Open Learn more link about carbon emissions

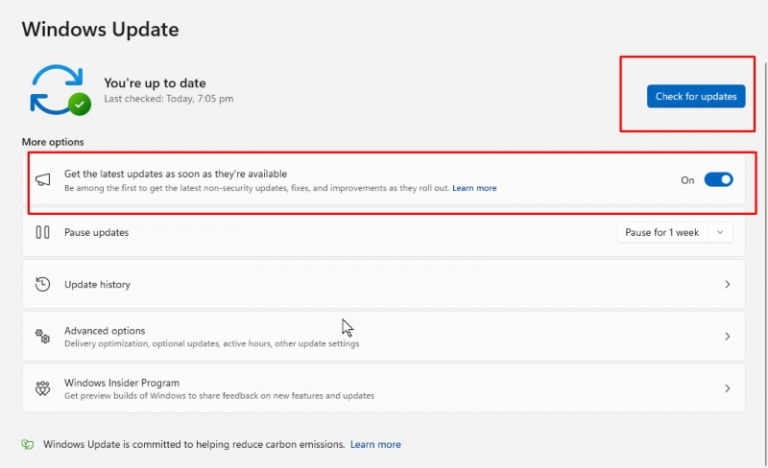pos(375,444)
